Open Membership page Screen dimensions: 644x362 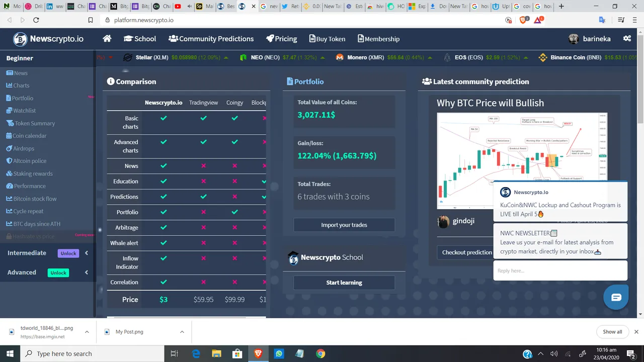378,39
